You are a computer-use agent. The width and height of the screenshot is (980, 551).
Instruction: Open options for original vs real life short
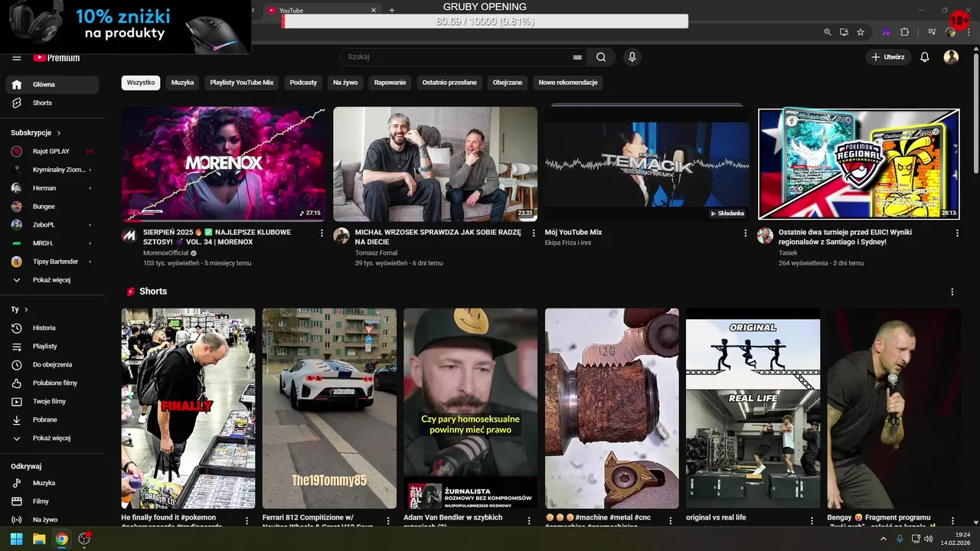pyautogui.click(x=812, y=521)
